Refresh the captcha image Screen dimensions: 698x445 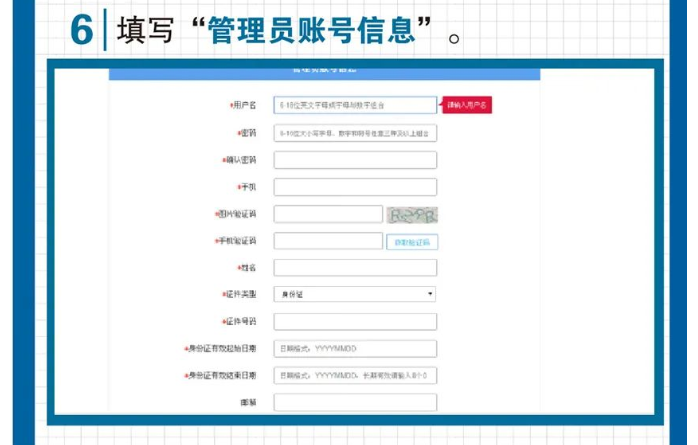pyautogui.click(x=413, y=214)
